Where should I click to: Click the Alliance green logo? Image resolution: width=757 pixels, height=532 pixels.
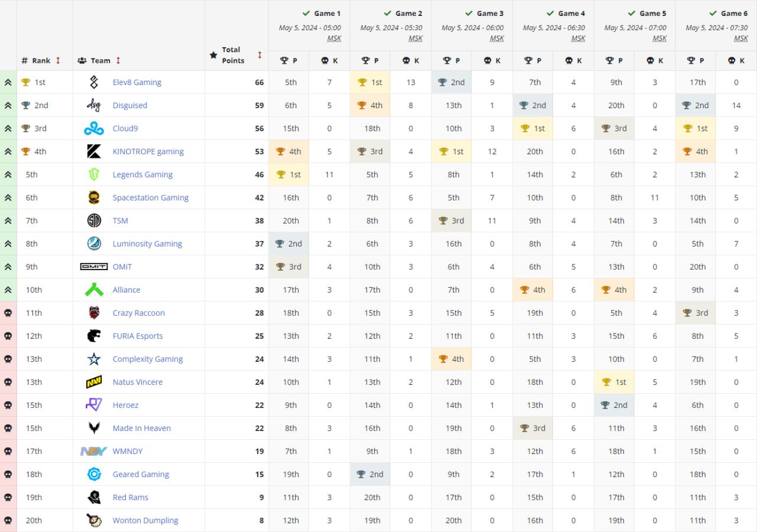[93, 290]
